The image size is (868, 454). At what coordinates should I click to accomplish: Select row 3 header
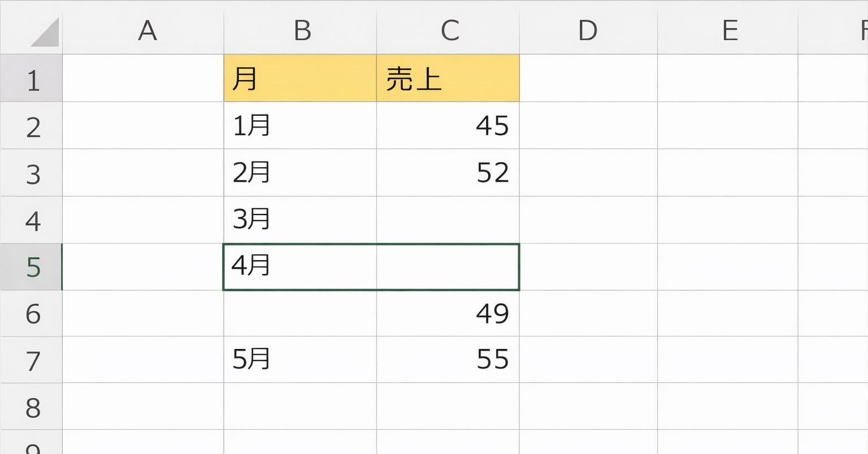coord(32,173)
